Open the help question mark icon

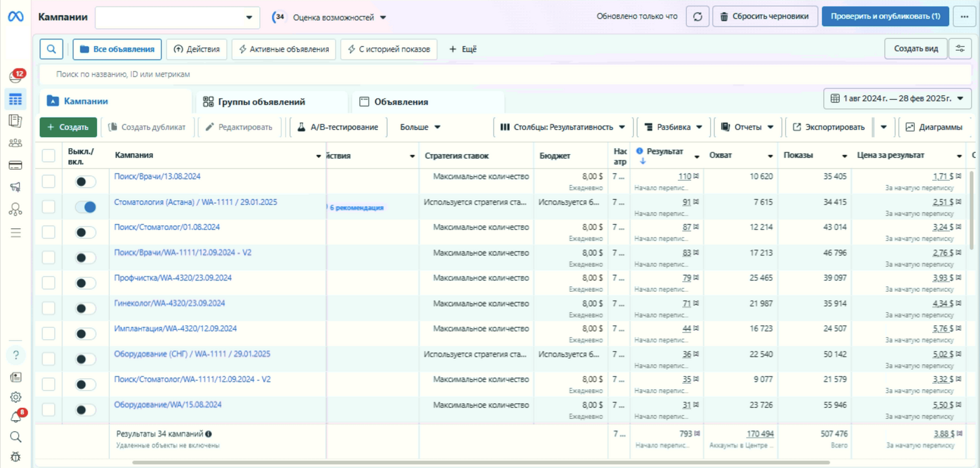pyautogui.click(x=16, y=355)
